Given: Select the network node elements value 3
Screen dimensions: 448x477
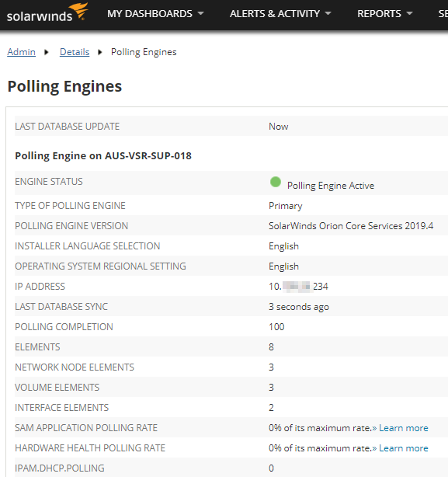Looking at the screenshot, I should (271, 367).
